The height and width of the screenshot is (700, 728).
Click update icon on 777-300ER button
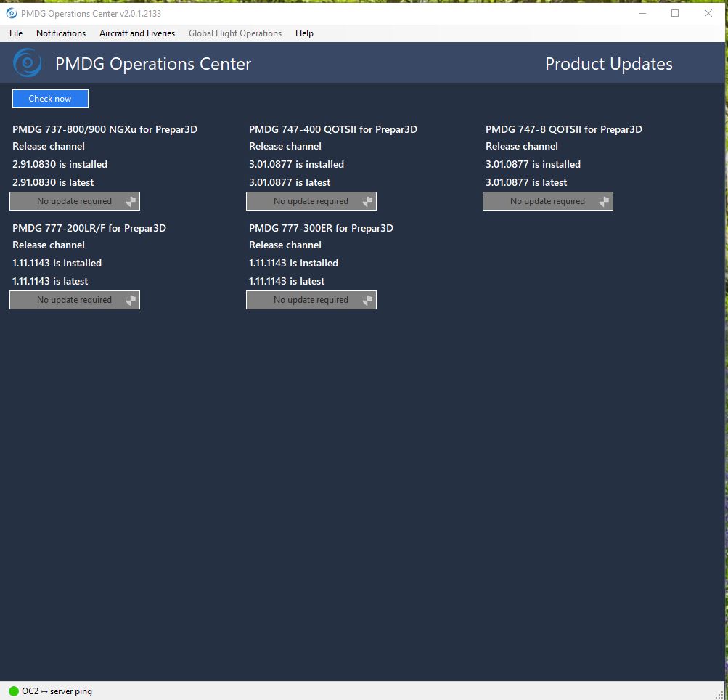(x=367, y=300)
